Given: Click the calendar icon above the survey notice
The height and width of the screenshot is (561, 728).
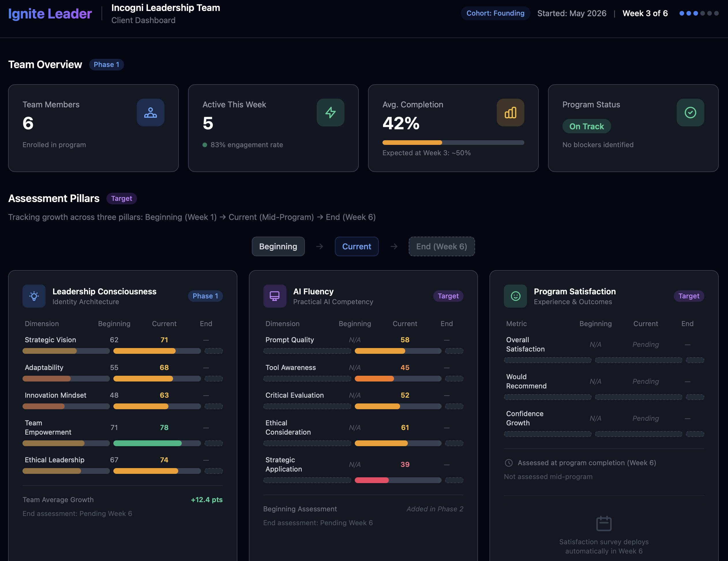Looking at the screenshot, I should click(604, 523).
